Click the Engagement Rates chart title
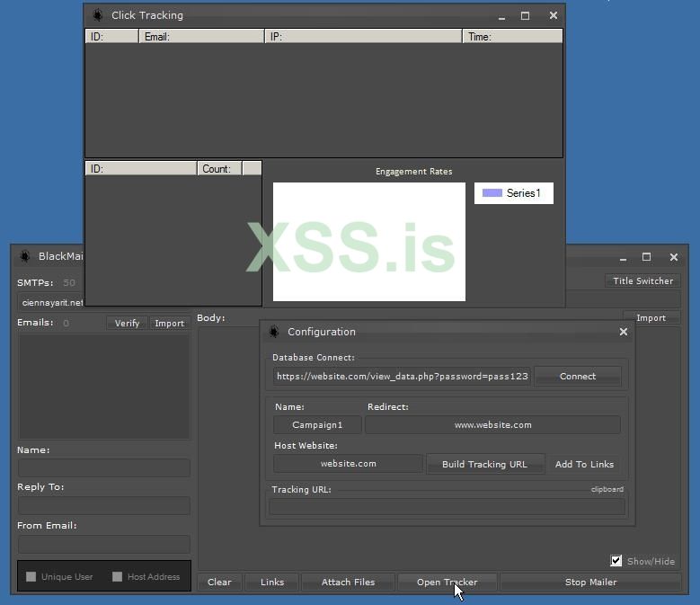 click(x=414, y=172)
